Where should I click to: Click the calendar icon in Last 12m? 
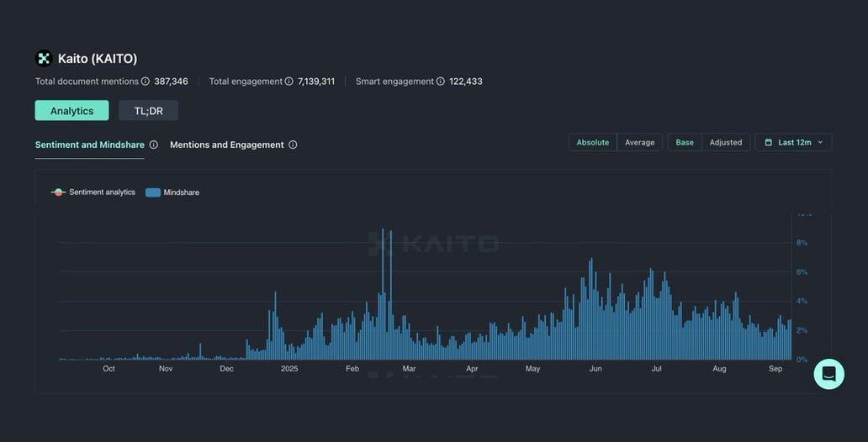tap(769, 143)
